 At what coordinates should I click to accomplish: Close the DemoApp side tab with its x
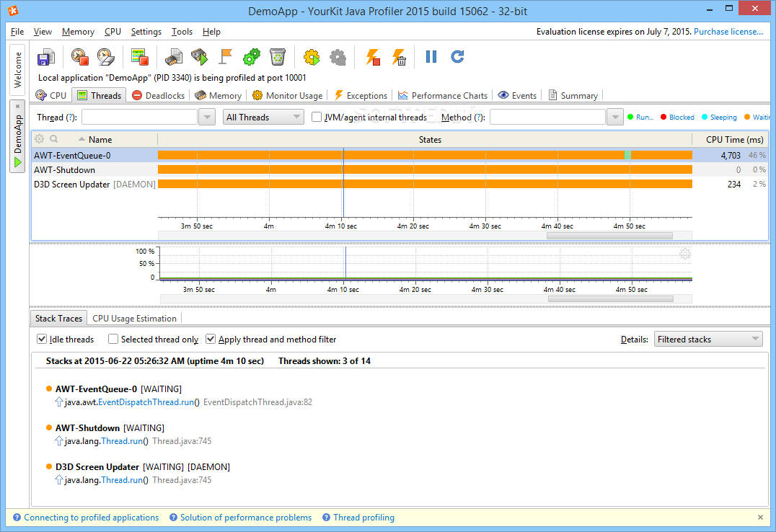[x=17, y=106]
